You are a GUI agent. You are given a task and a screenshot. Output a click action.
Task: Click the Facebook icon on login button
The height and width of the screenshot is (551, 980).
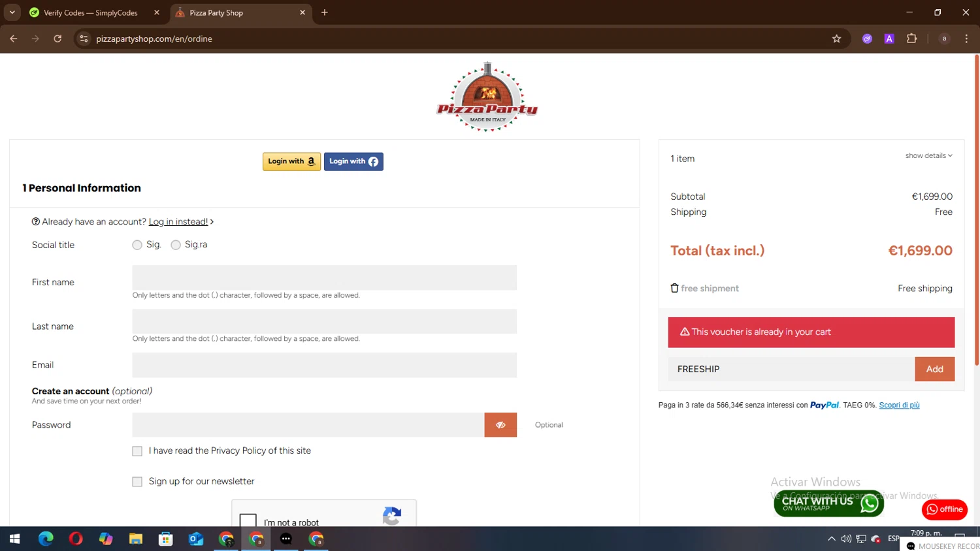click(373, 161)
